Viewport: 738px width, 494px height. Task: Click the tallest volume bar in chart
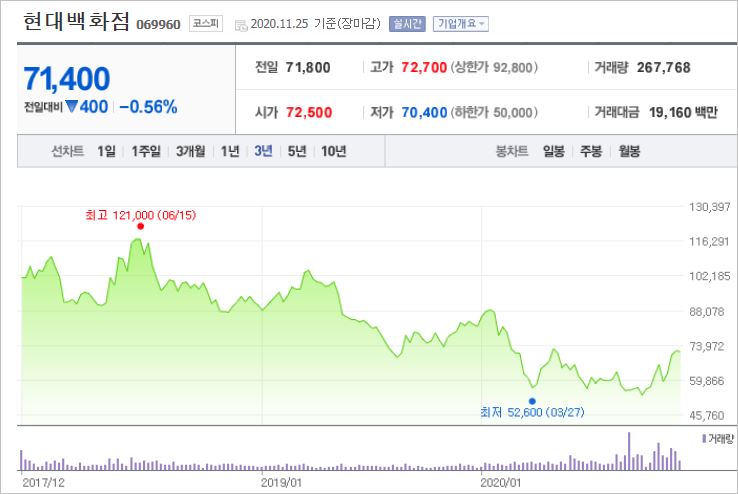pyautogui.click(x=629, y=451)
